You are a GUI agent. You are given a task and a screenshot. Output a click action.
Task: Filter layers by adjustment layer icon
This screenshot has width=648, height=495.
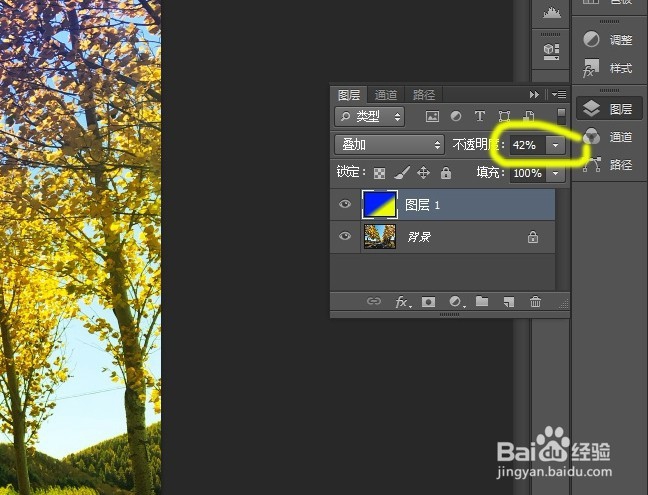pyautogui.click(x=456, y=117)
